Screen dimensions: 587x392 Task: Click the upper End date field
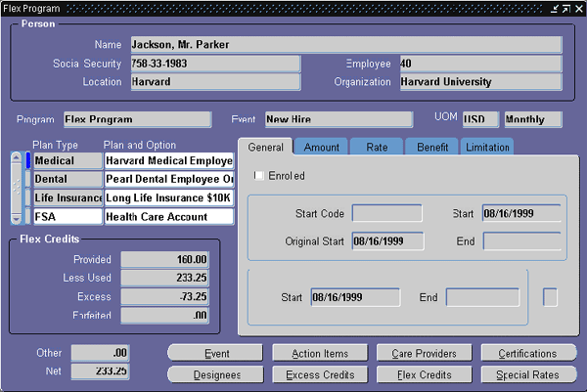pyautogui.click(x=521, y=241)
